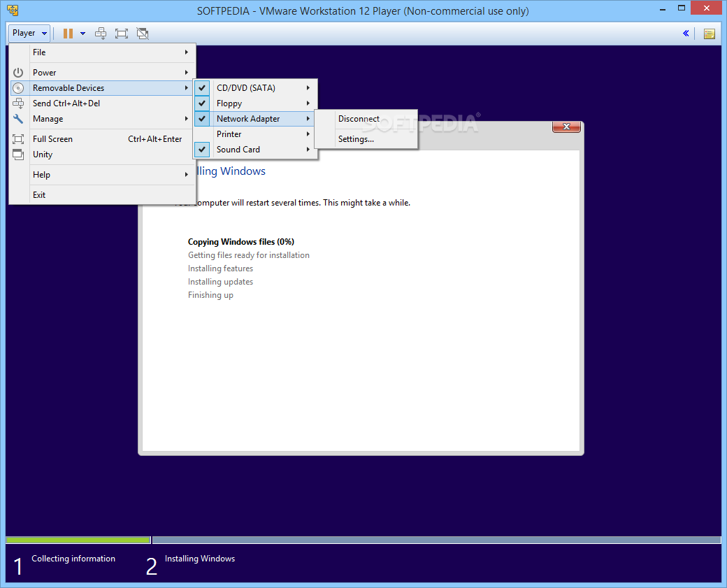Click the wrench icon beside Manage
This screenshot has width=727, height=588.
tap(18, 119)
